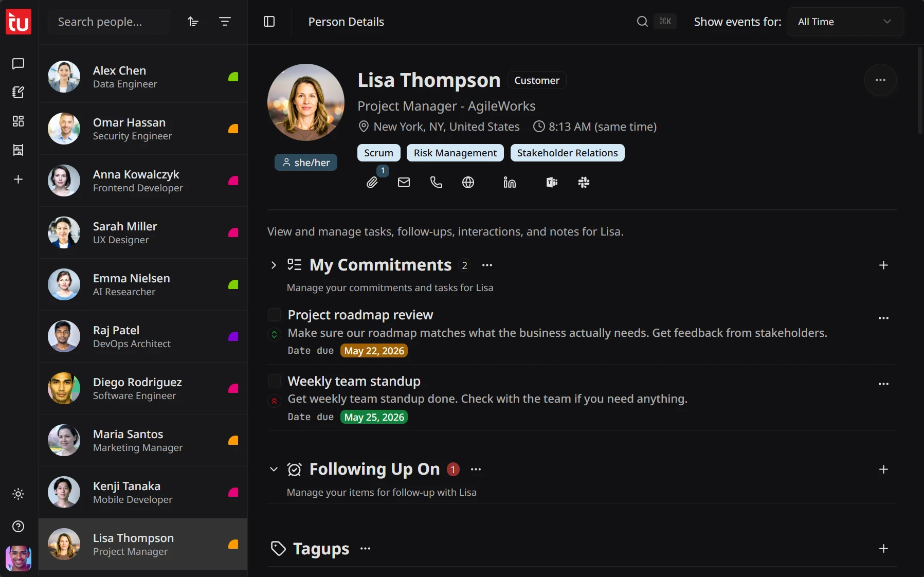Select Alex Chen in the people list
Screen dimensions: 924x577
click(143, 77)
